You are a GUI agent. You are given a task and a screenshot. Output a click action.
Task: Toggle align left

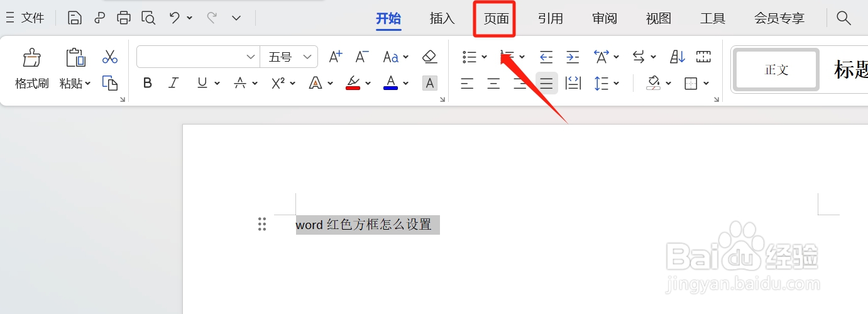click(x=467, y=82)
